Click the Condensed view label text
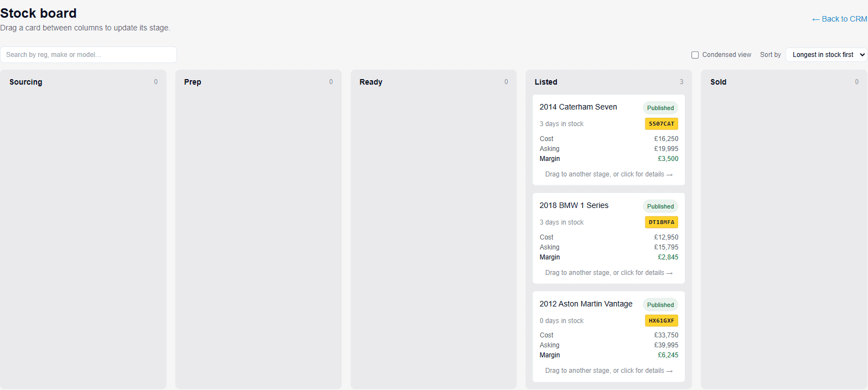Image resolution: width=868 pixels, height=390 pixels. (727, 55)
